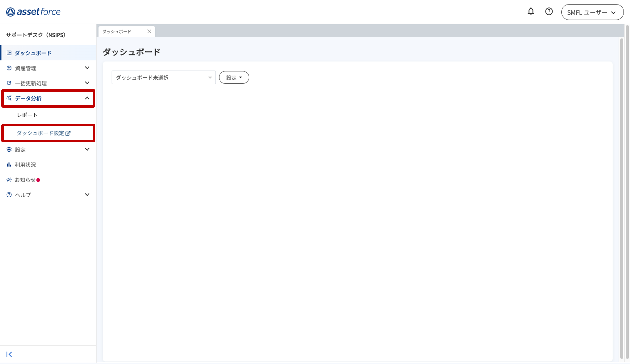This screenshot has height=364, width=630.
Task: Open the レポート submenu item
Action: coord(27,115)
